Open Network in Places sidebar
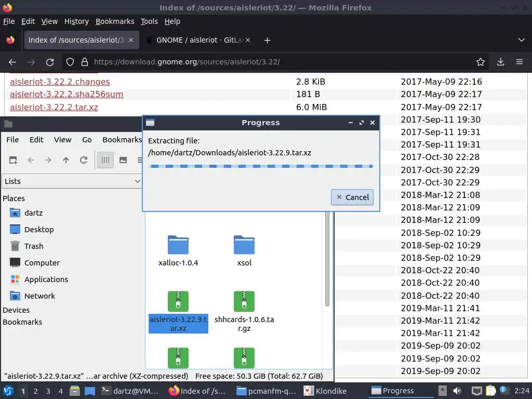This screenshot has width=532, height=399. click(x=39, y=296)
